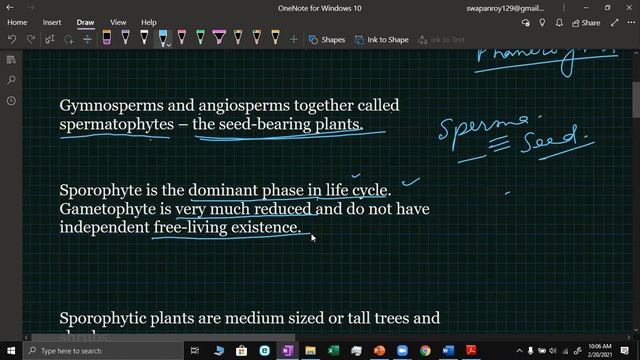Open Word from the taskbar
This screenshot has height=360, width=640.
click(x=448, y=351)
